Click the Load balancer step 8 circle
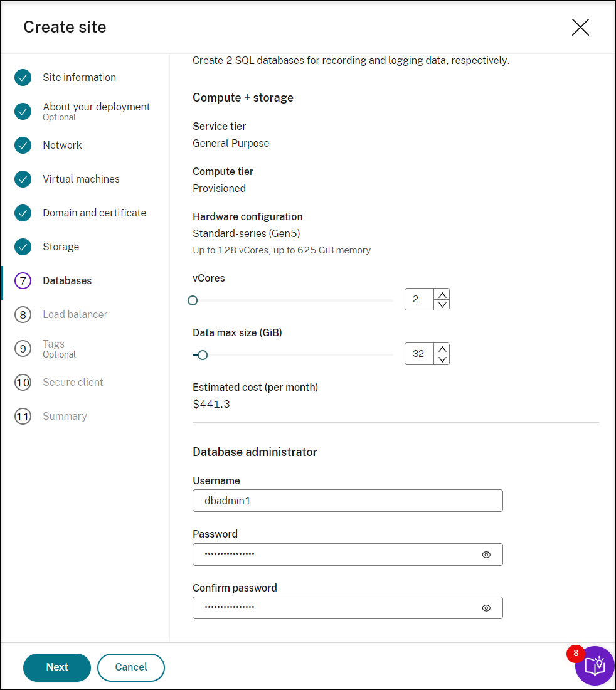Screen dimensions: 616x690 coord(23,314)
